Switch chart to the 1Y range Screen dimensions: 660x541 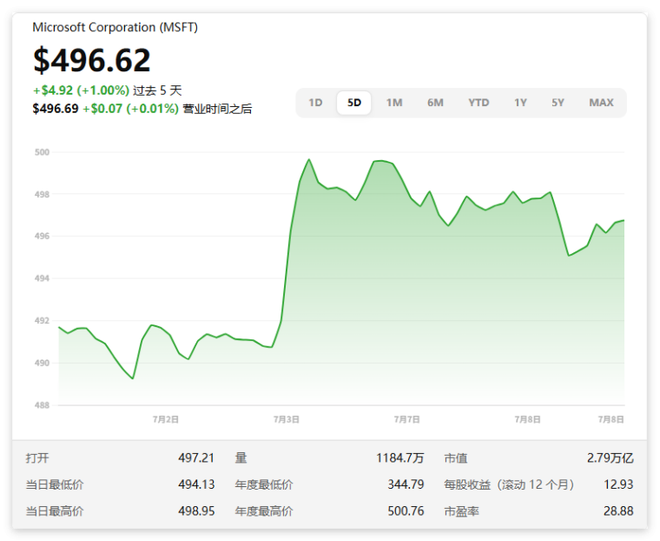pos(520,103)
